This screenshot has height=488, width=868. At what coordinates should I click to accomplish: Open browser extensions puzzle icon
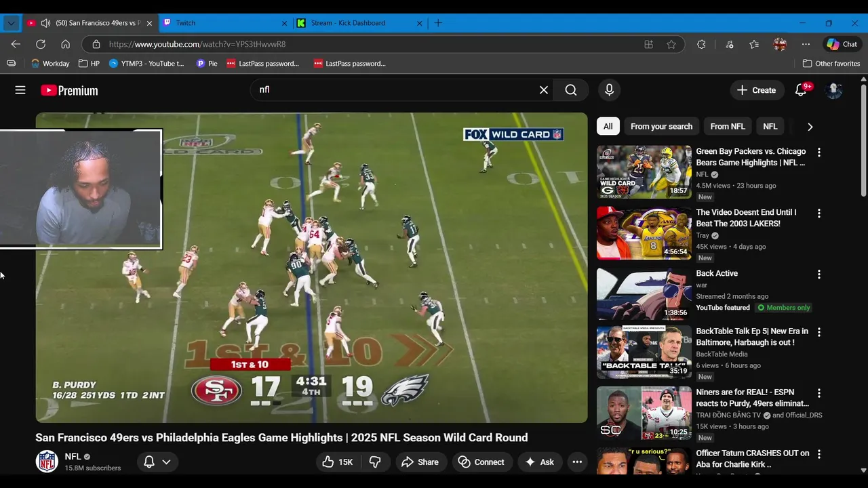click(701, 44)
